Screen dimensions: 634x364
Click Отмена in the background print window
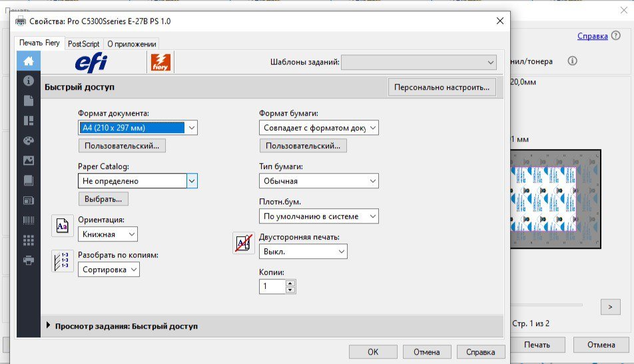tap(601, 345)
